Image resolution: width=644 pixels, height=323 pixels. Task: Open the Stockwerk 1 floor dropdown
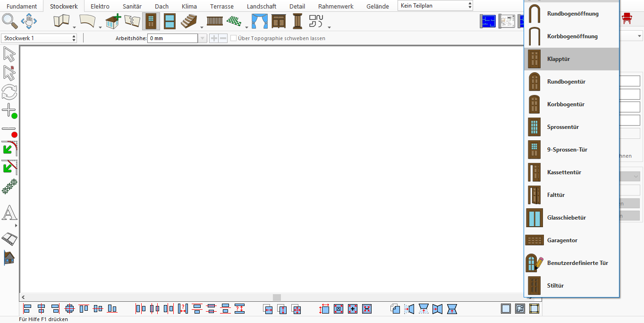tap(39, 38)
